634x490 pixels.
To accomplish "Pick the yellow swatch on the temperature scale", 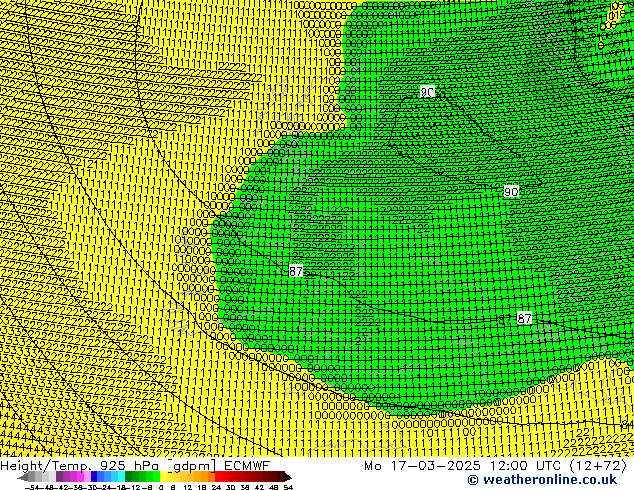I will coord(163,476).
